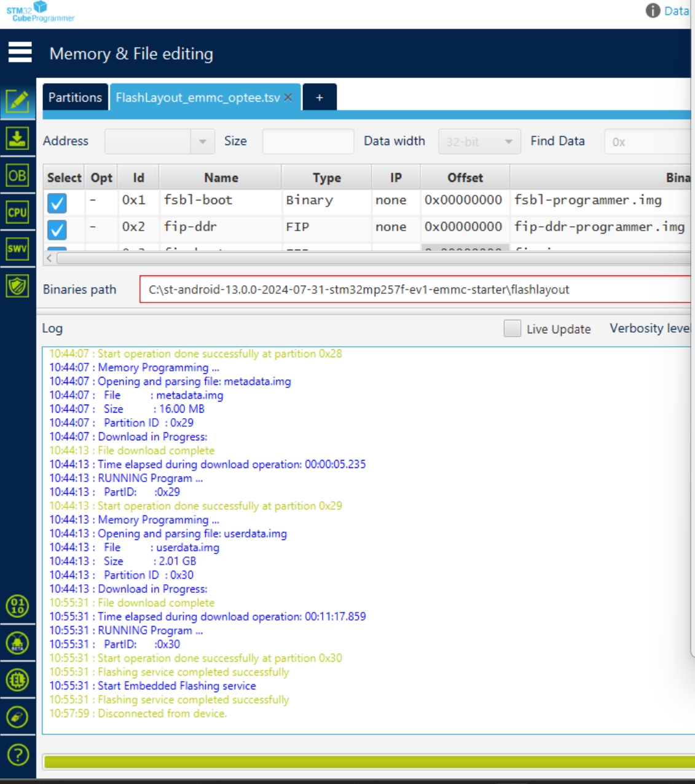Screen dimensions: 695x784
Task: Switch to the Partitions tab
Action: pyautogui.click(x=74, y=97)
